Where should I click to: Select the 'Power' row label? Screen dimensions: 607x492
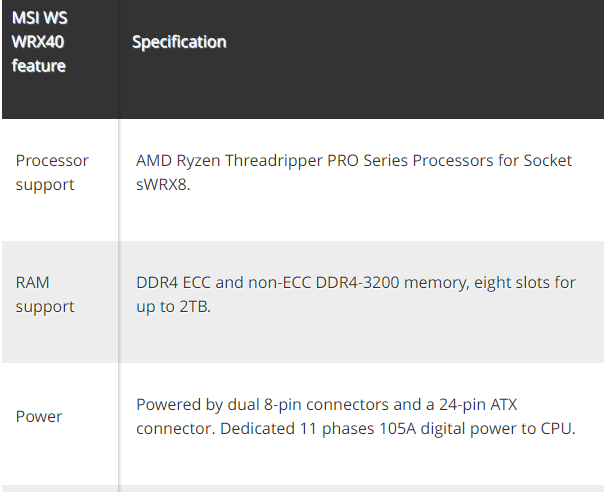pyautogui.click(x=39, y=417)
